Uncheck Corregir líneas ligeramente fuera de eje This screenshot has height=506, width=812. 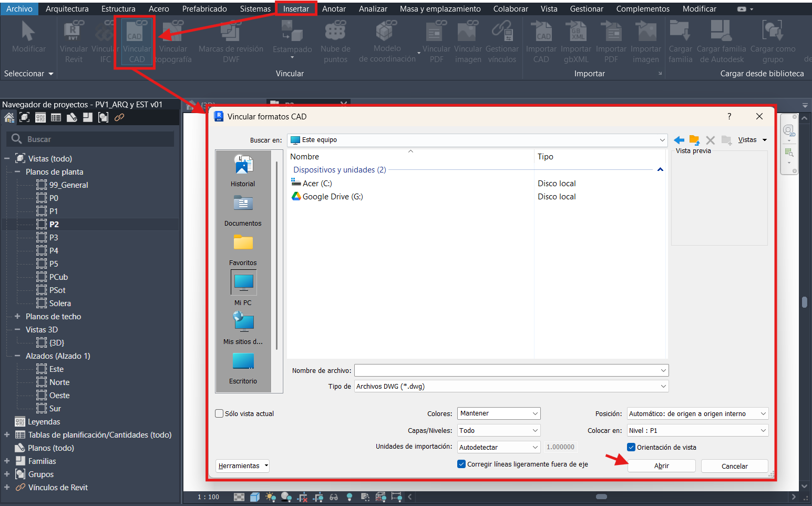tap(461, 464)
